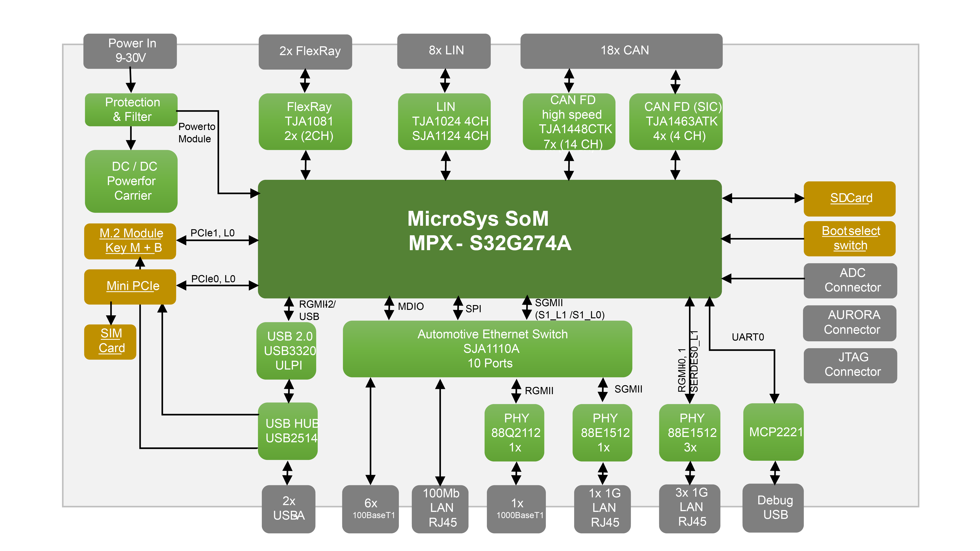980x551 pixels.
Task: Select the PHY 88E1512 3x block
Action: (x=689, y=432)
